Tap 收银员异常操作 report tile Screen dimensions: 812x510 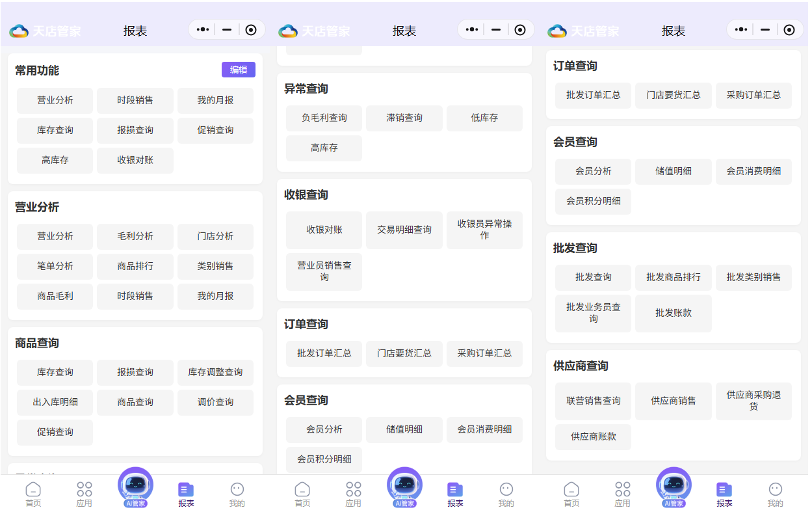(484, 230)
